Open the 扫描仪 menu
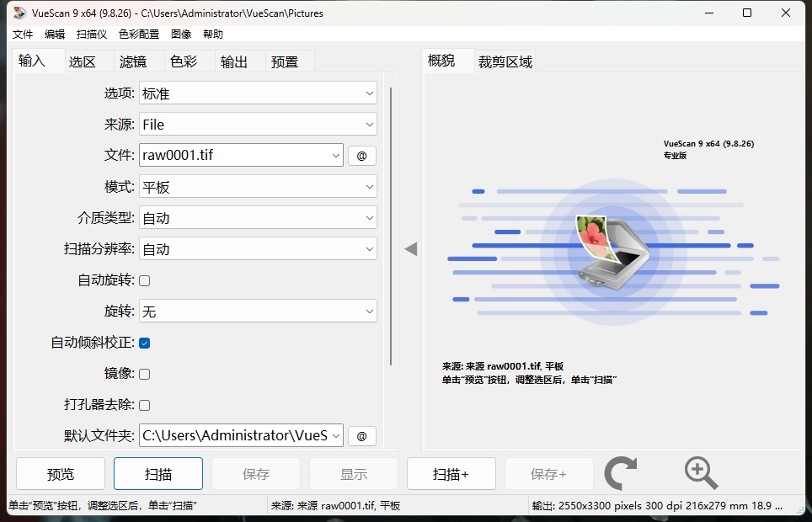812x522 pixels. 92,35
